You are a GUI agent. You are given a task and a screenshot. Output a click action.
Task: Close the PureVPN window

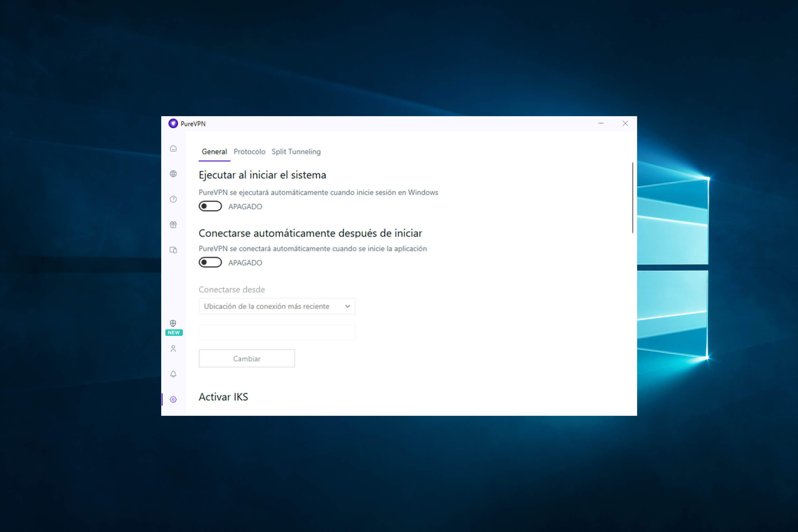click(x=625, y=124)
